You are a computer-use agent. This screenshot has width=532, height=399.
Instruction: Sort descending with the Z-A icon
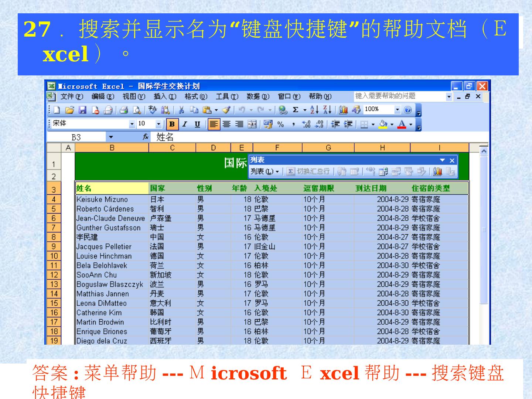[x=327, y=110]
